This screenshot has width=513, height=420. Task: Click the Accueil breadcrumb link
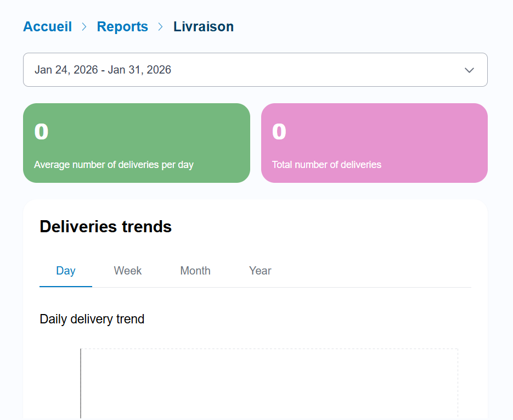[47, 26]
